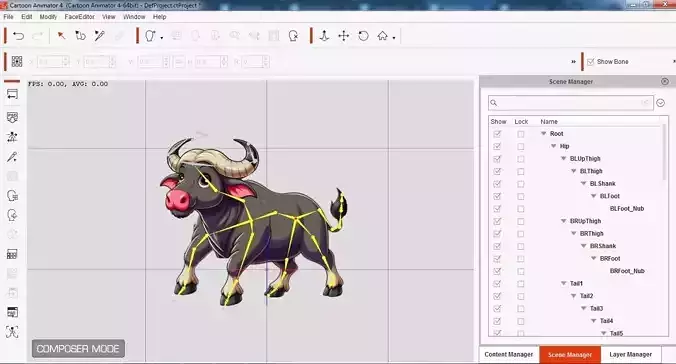Switch to Layer Manager tab

pyautogui.click(x=630, y=355)
